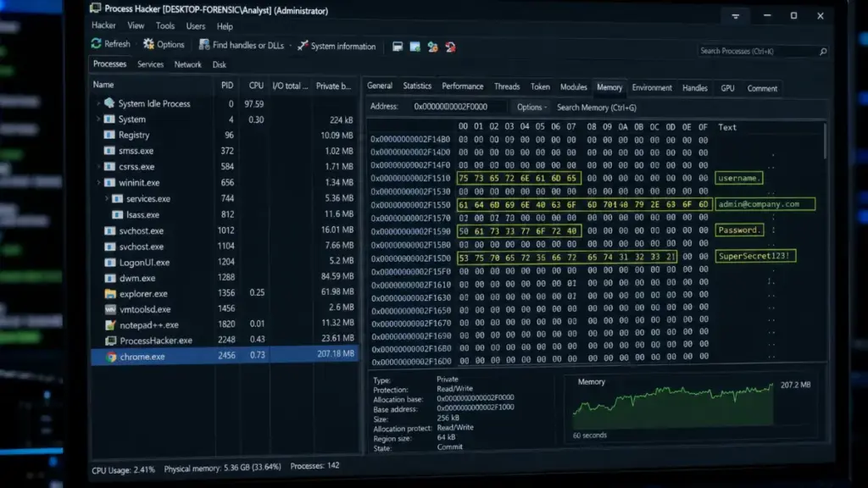The image size is (868, 488).
Task: Click the notepad++.exe icon
Action: 110,324
